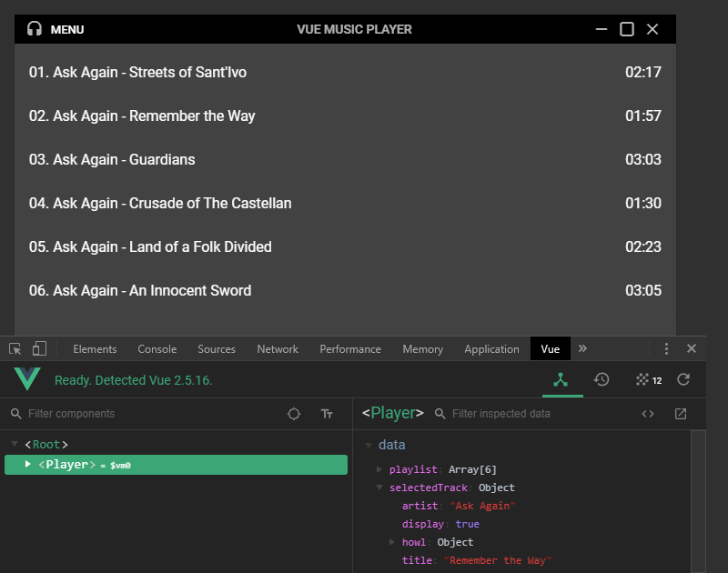The image size is (728, 573).
Task: Play track 01 Streets of Sant'Ivo
Action: (345, 73)
